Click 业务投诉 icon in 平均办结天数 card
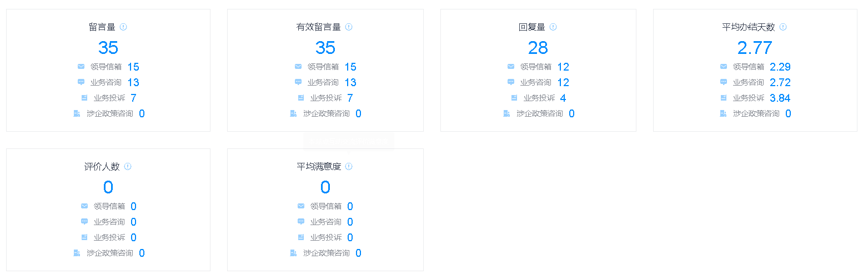Image resolution: width=868 pixels, height=274 pixels. pyautogui.click(x=724, y=98)
